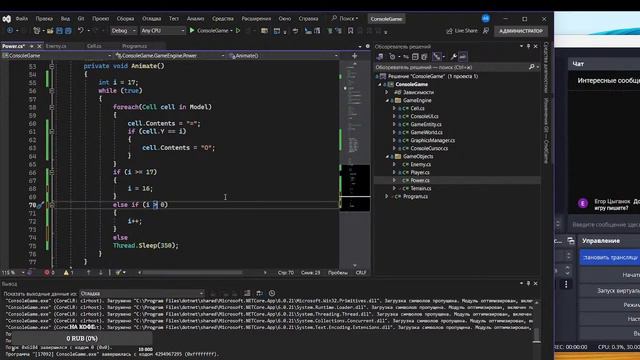Viewport: 640px width, 360px height.
Task: Open the Сборка menu
Action: point(125,19)
